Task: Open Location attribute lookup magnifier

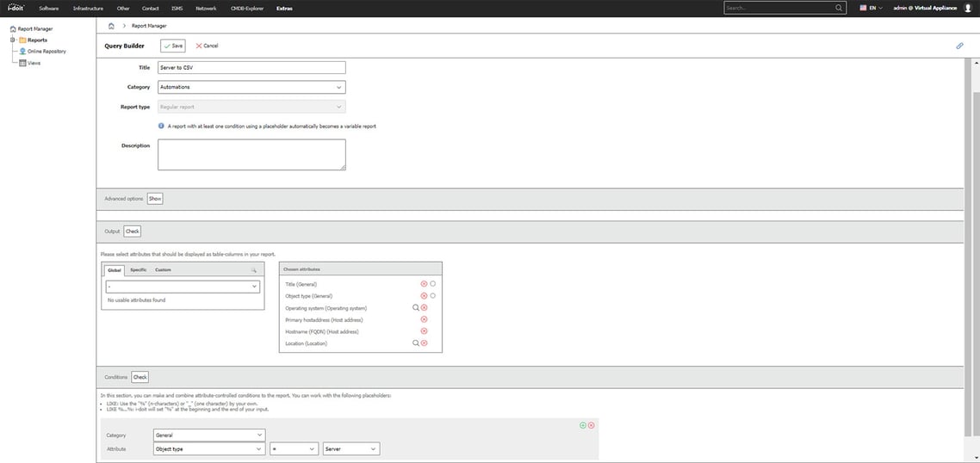Action: pyautogui.click(x=416, y=343)
